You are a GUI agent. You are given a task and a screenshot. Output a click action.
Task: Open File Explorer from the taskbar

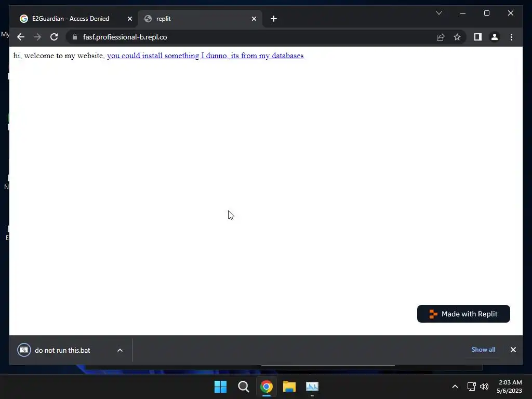289,387
